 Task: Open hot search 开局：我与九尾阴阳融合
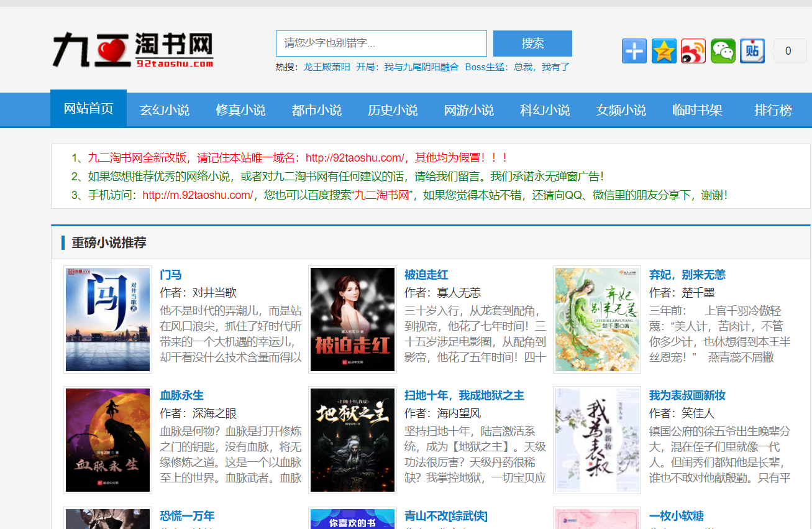tap(408, 67)
